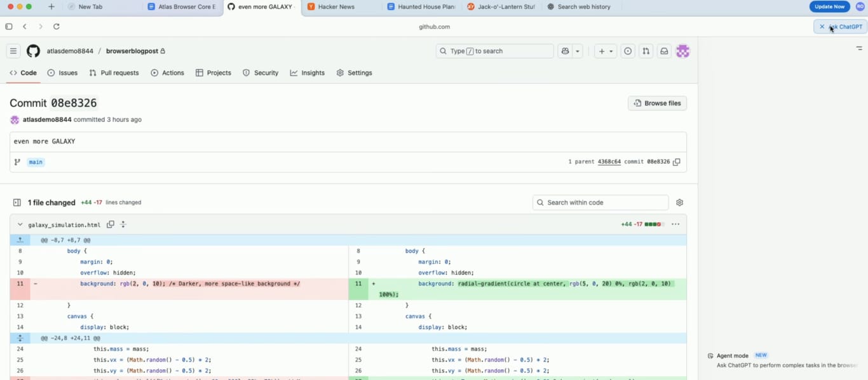Go back with the browser back arrow
Image resolution: width=868 pixels, height=380 pixels.
(x=25, y=27)
